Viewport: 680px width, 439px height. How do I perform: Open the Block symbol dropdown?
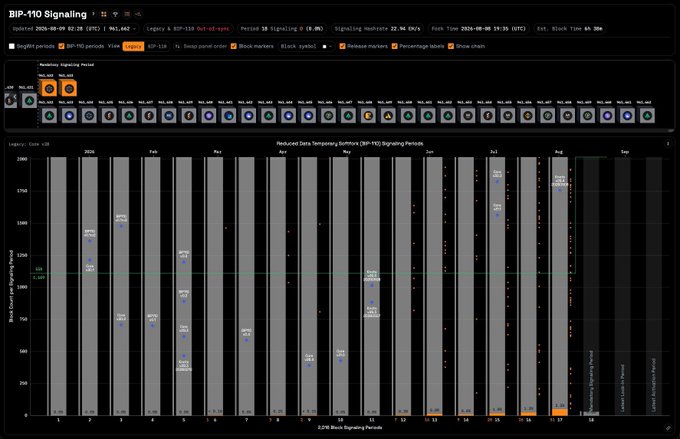[306, 46]
